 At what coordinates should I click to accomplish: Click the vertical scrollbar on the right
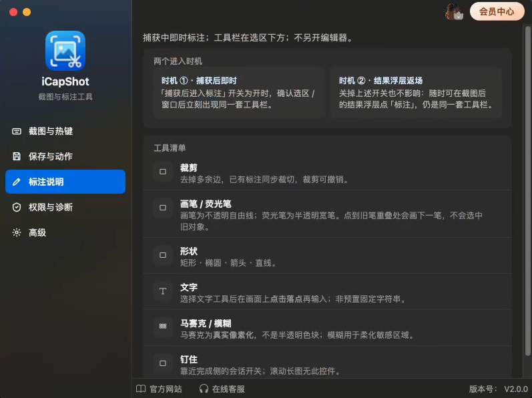point(527,191)
